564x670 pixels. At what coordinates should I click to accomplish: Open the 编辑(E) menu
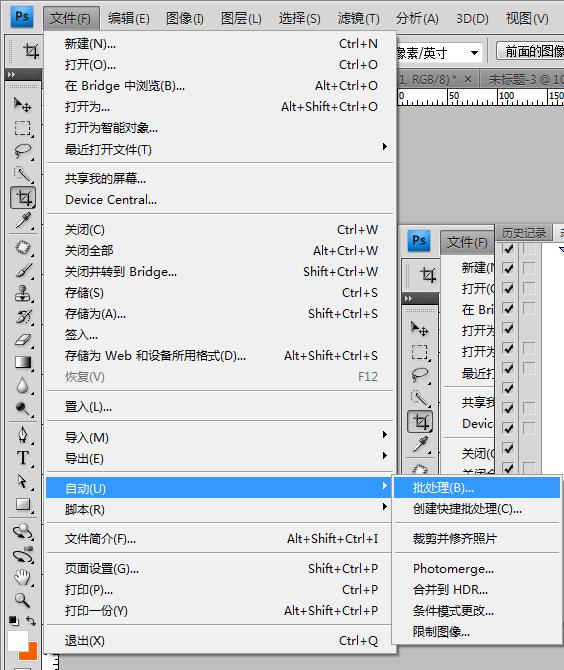129,18
